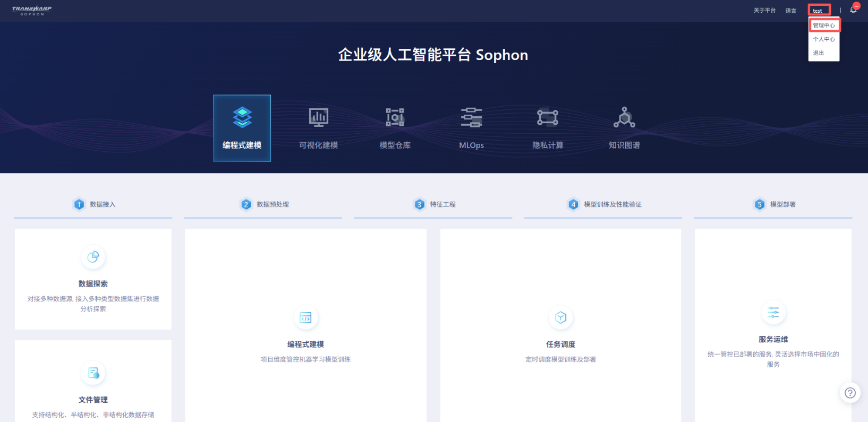Open the 关于平台 link
The image size is (868, 422).
764,11
